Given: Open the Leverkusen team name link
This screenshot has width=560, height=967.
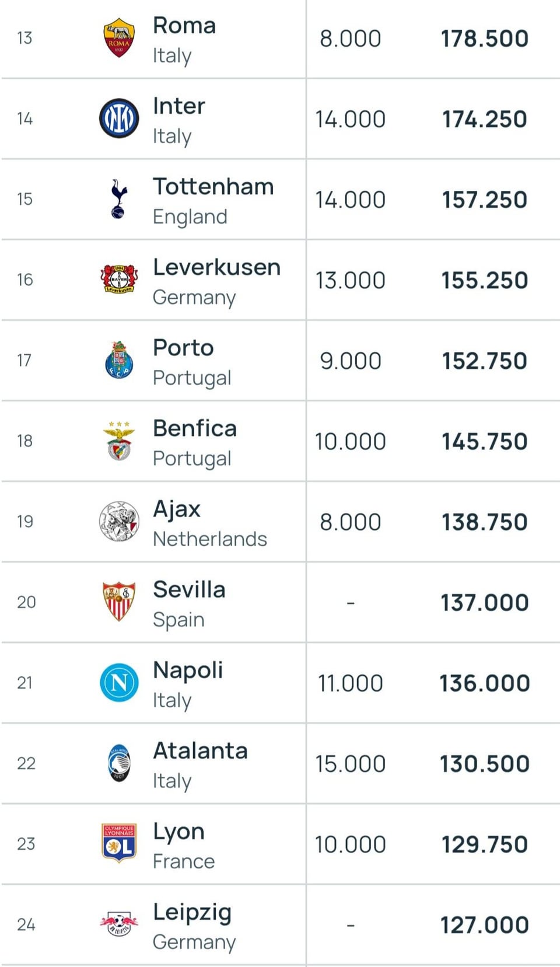Looking at the screenshot, I should click(x=216, y=267).
